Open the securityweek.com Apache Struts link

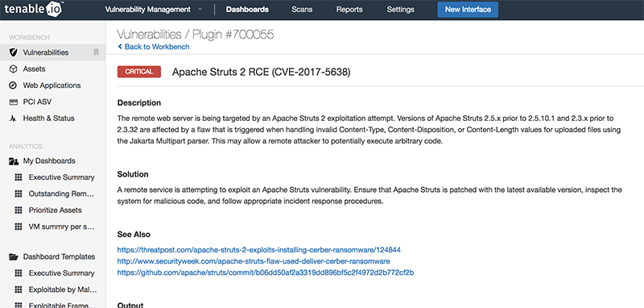pyautogui.click(x=254, y=261)
